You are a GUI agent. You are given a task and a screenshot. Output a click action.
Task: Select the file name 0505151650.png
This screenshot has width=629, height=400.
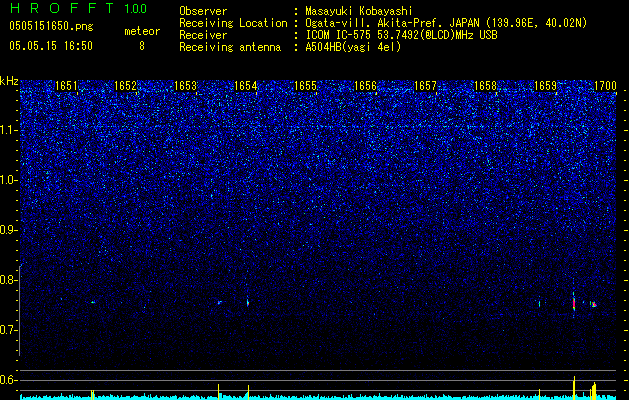pos(51,27)
